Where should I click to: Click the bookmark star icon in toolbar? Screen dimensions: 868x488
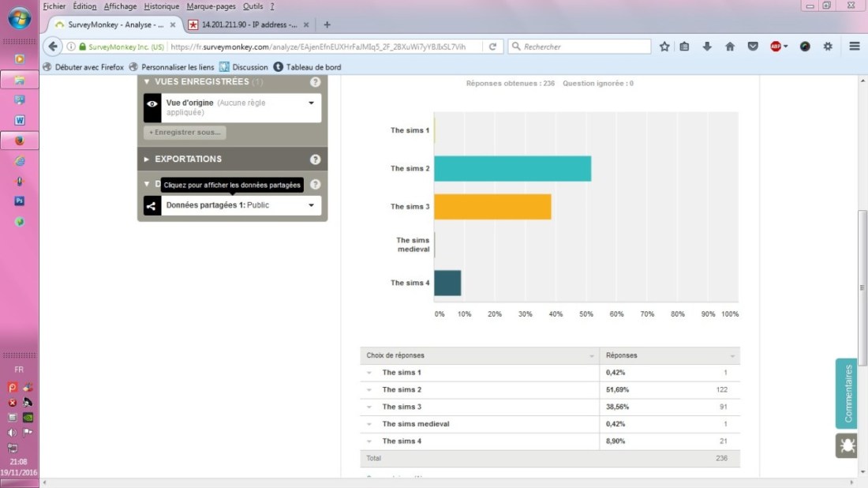pos(664,47)
